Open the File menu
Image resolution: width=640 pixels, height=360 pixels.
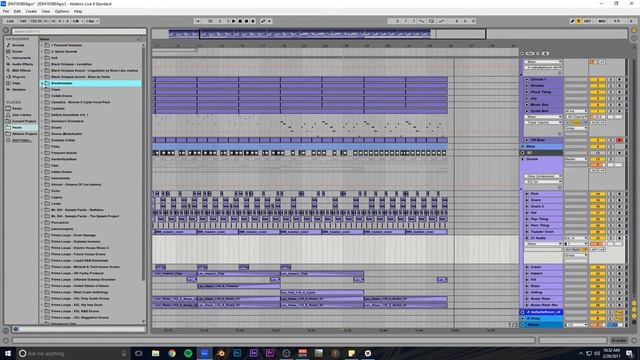(6, 11)
